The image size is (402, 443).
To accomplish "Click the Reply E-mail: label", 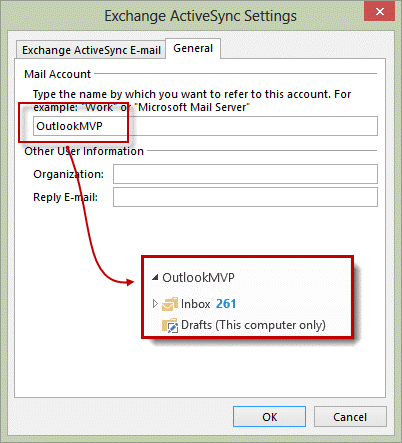I will 65,197.
